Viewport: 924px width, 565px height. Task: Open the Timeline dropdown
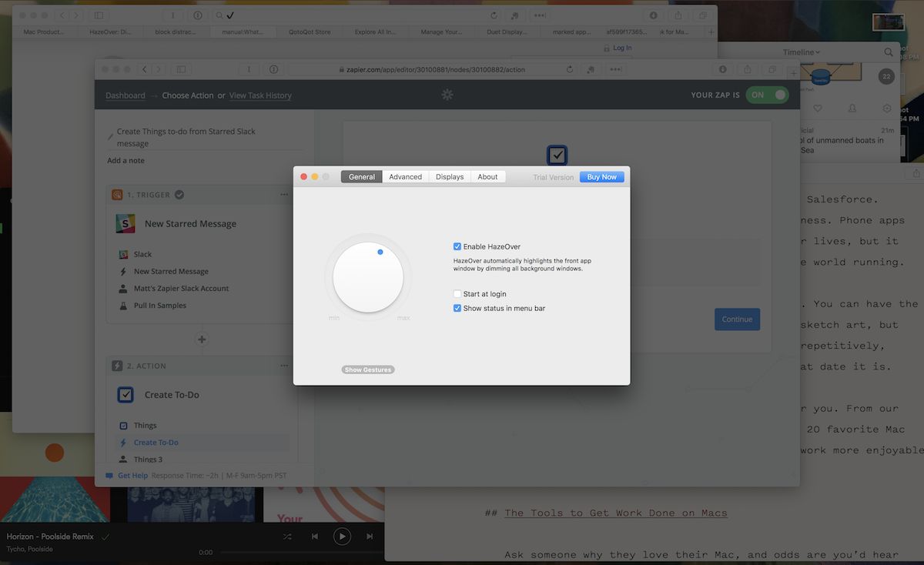801,52
